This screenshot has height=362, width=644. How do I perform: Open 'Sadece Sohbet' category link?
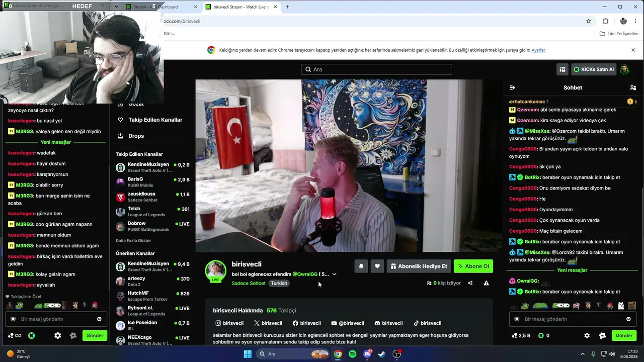click(249, 283)
